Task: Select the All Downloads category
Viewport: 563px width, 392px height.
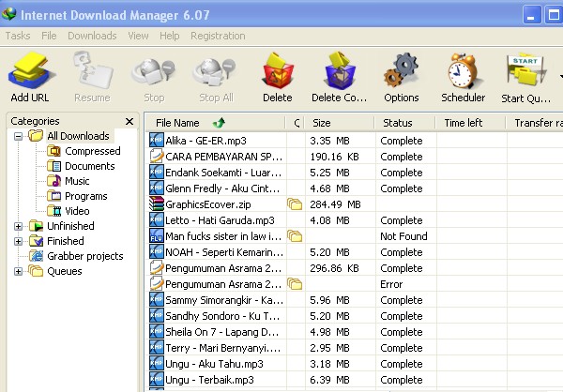Action: (78, 136)
